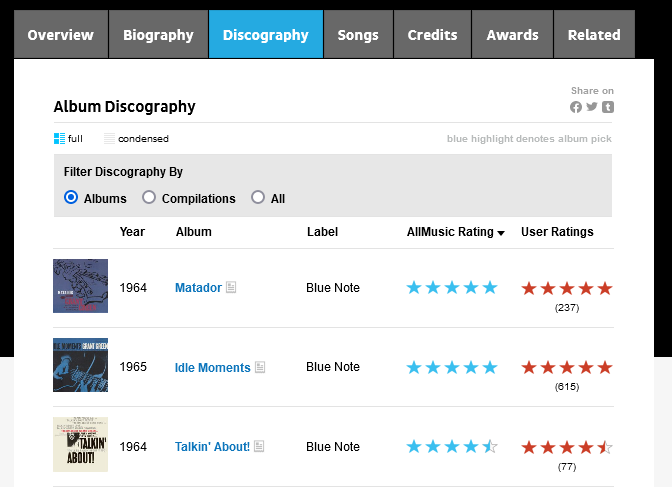Click review icon next to Talkin' About!

[x=259, y=446]
